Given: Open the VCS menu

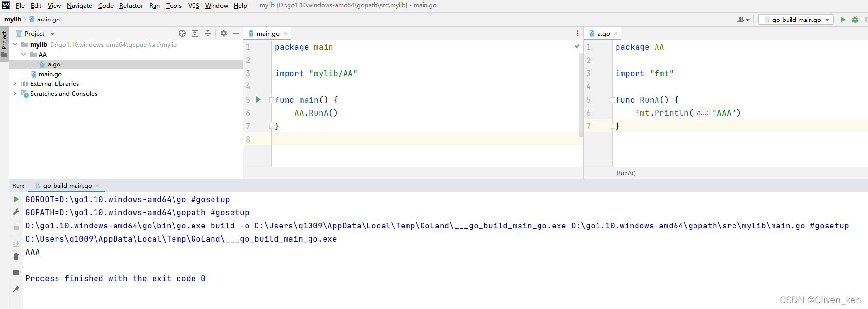Looking at the screenshot, I should coord(193,5).
